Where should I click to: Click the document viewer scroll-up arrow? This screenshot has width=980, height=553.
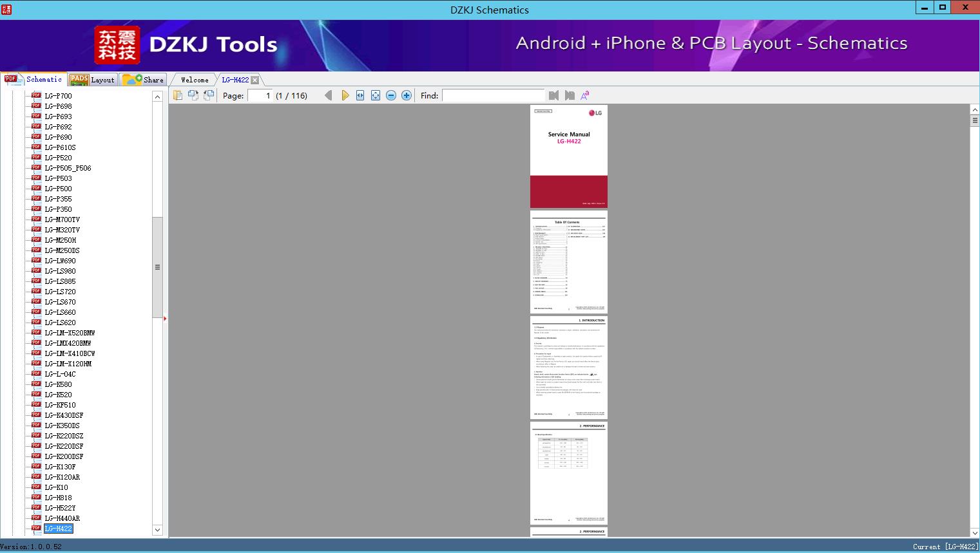pyautogui.click(x=975, y=110)
